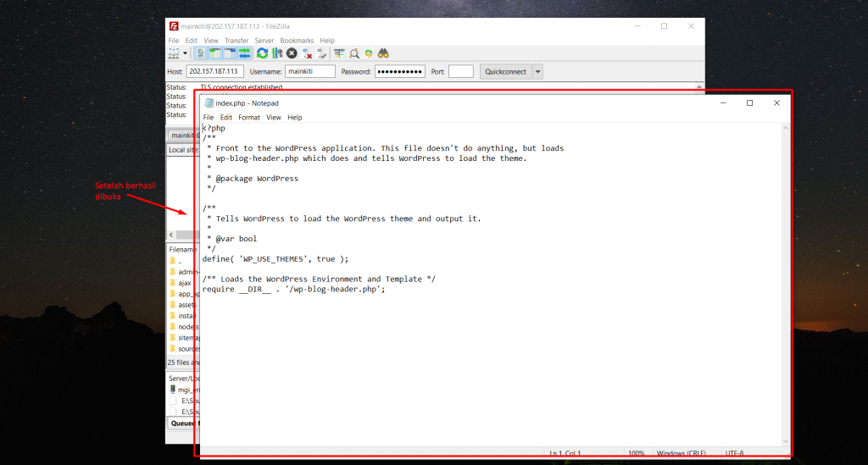Minimize the Notepad window
The width and height of the screenshot is (868, 465).
[x=723, y=102]
